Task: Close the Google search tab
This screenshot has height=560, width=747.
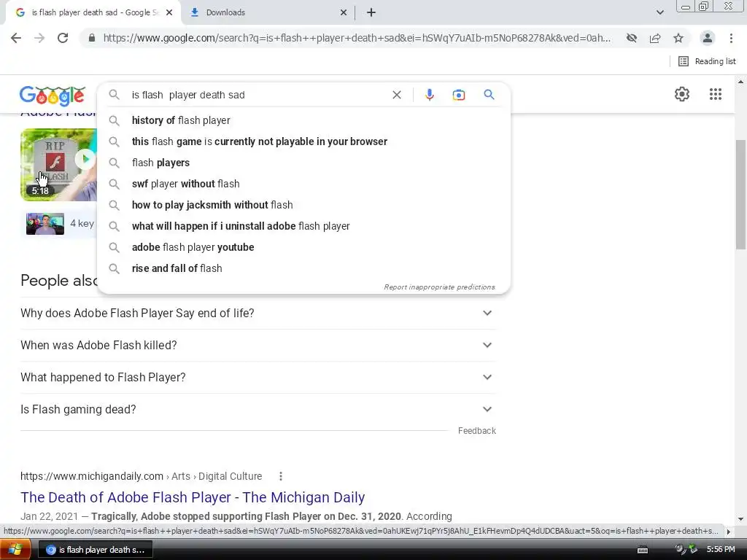Action: click(x=169, y=13)
